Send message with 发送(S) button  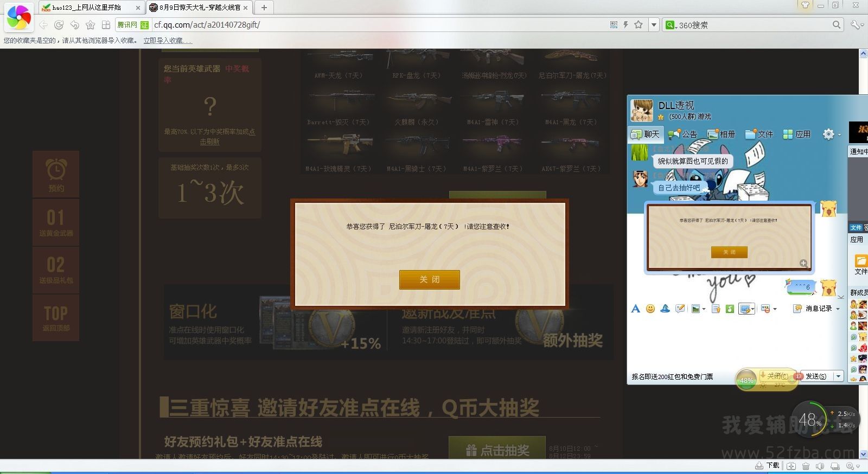click(816, 376)
